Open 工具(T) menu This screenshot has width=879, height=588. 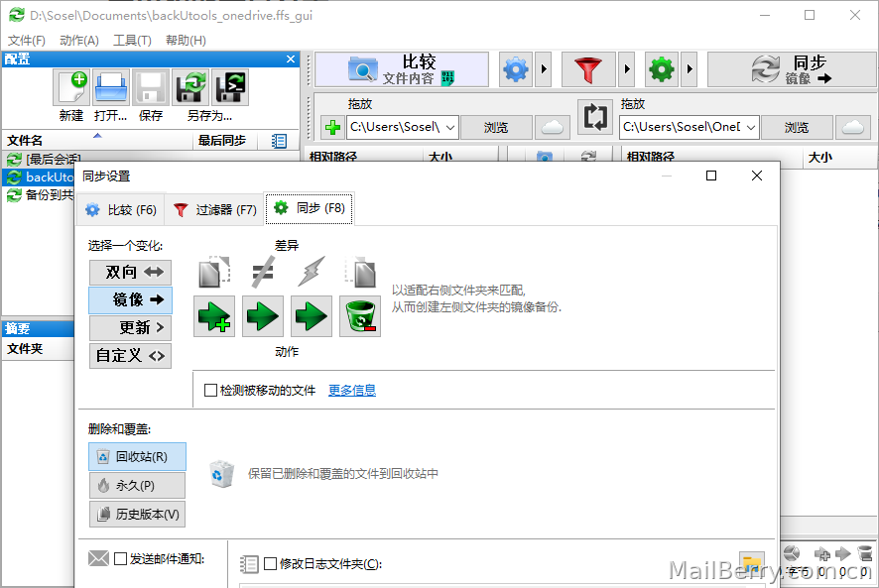point(132,41)
